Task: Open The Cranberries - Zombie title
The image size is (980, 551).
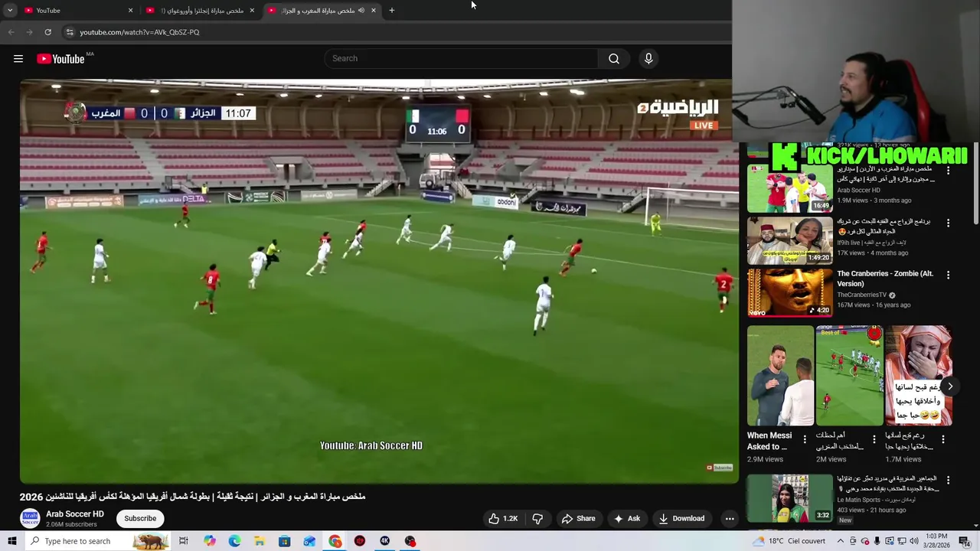Action: 885,279
